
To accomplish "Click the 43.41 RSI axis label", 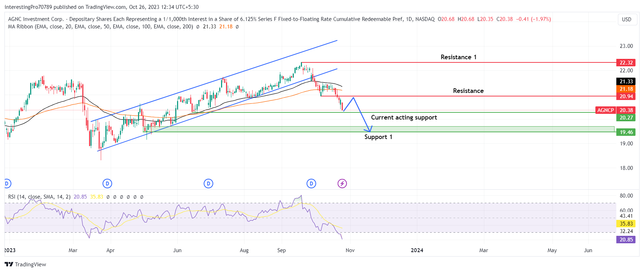I will (626, 216).
